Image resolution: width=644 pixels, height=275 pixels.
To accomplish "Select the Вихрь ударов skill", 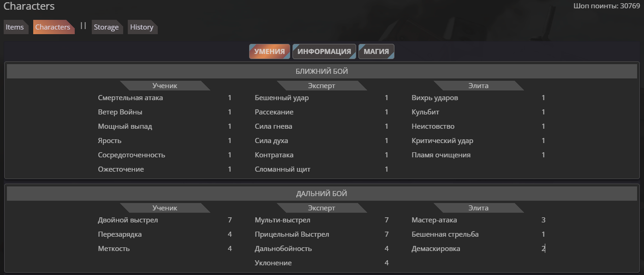I will 435,98.
